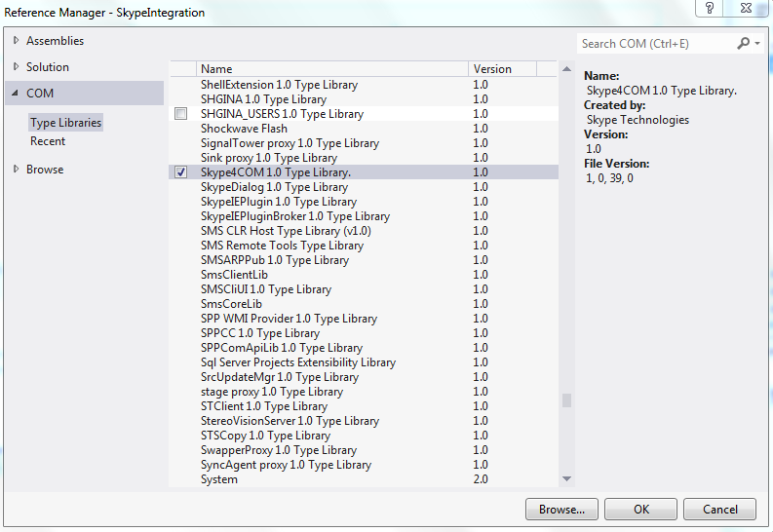Expand the Solution section
The width and height of the screenshot is (773, 532).
pos(16,66)
